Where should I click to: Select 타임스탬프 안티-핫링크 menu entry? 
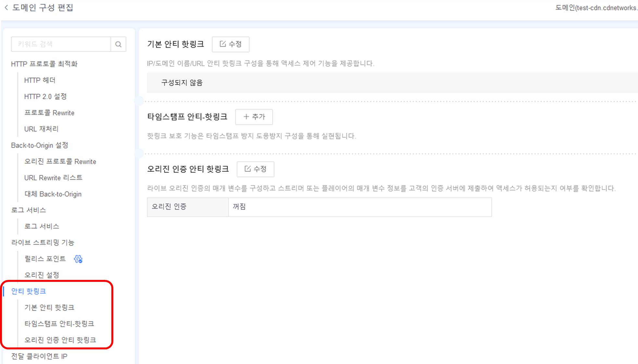(59, 323)
